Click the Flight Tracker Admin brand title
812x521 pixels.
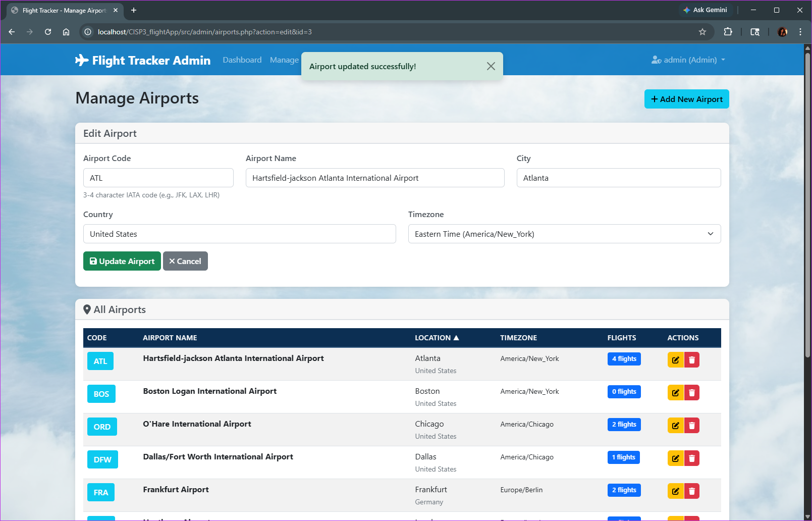[x=151, y=60]
